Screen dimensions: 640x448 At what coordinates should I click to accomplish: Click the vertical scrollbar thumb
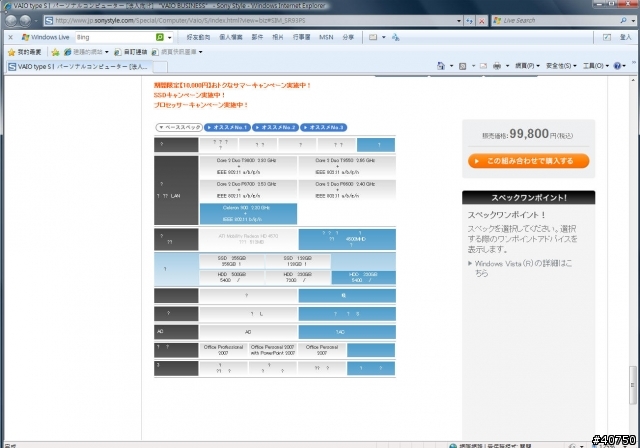click(632, 385)
